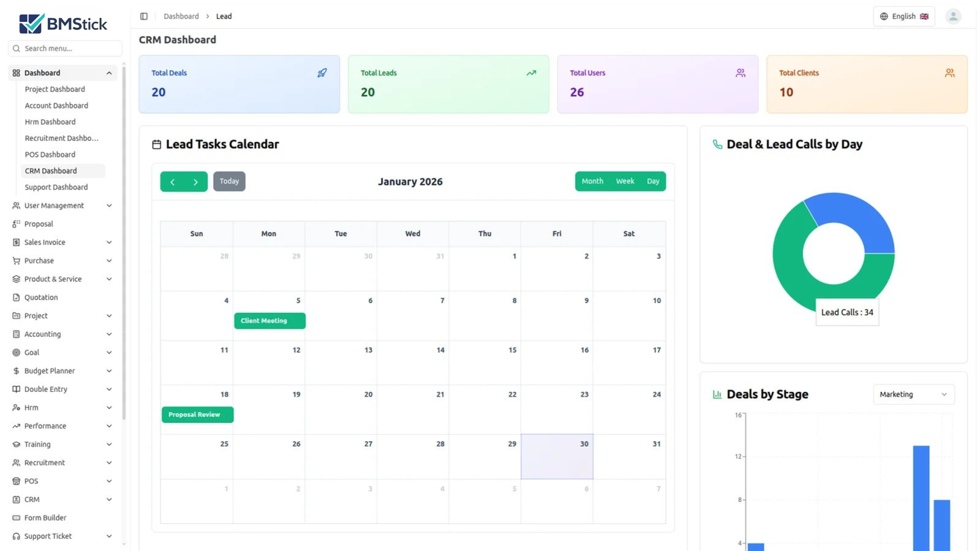Collapse the sidebar using the panel toggle icon
The width and height of the screenshot is (980, 551).
coord(143,16)
